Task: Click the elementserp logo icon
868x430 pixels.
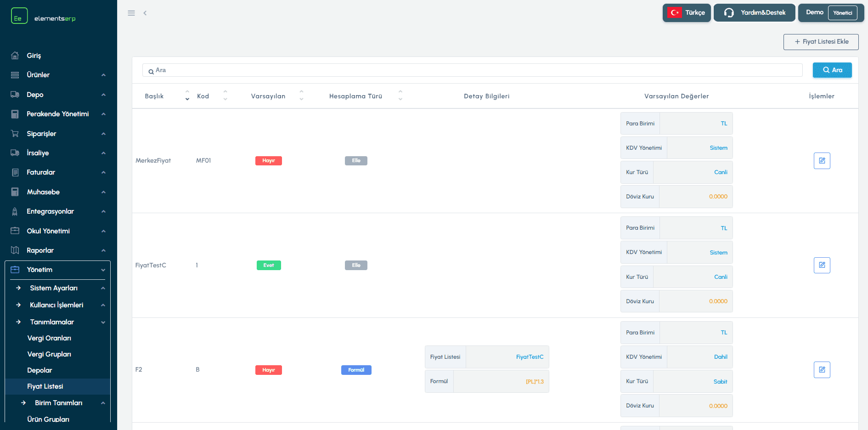Action: 19,16
